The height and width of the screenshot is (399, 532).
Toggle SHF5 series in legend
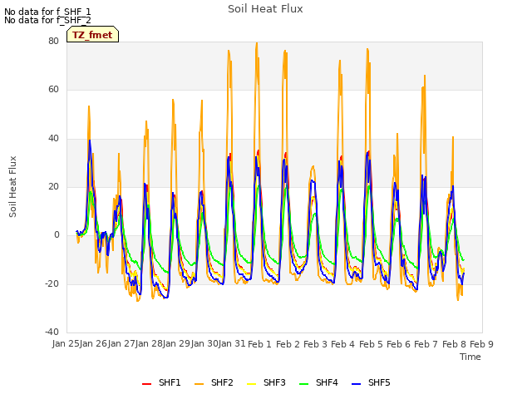[372, 382]
